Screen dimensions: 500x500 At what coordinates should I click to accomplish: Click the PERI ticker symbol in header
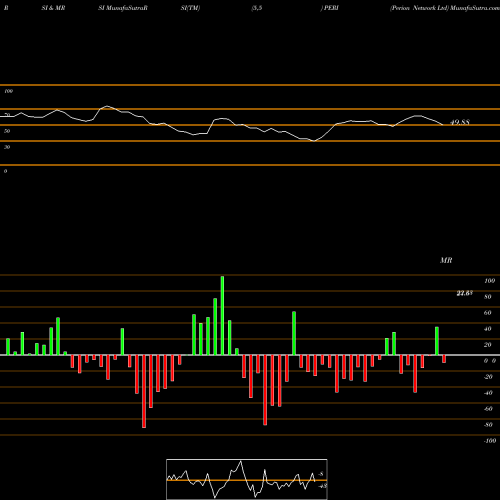330,8
